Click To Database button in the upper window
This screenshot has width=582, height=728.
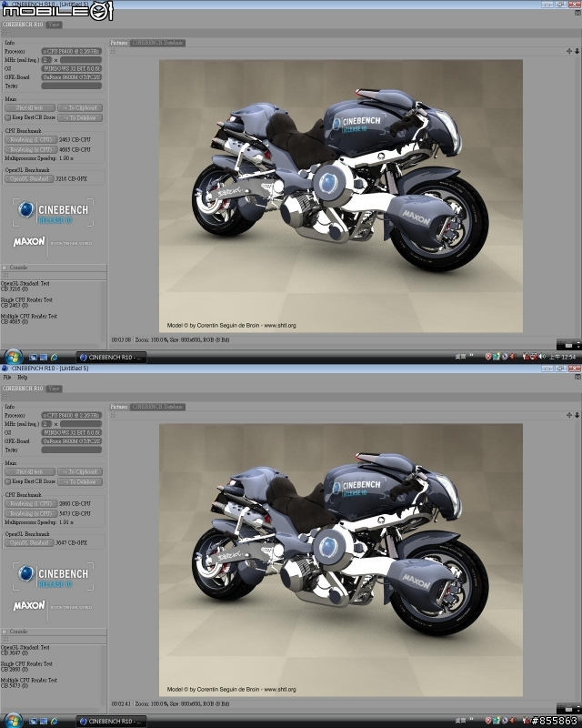coord(80,118)
